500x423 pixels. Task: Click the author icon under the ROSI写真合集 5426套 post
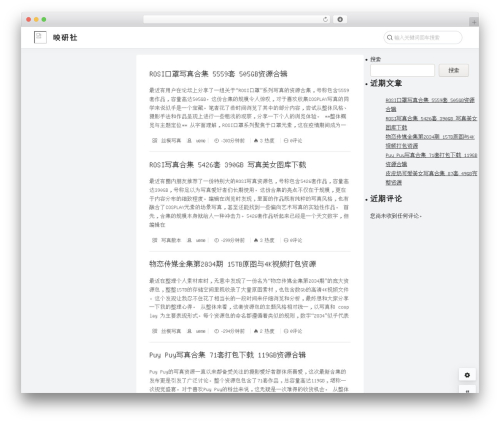[189, 240]
